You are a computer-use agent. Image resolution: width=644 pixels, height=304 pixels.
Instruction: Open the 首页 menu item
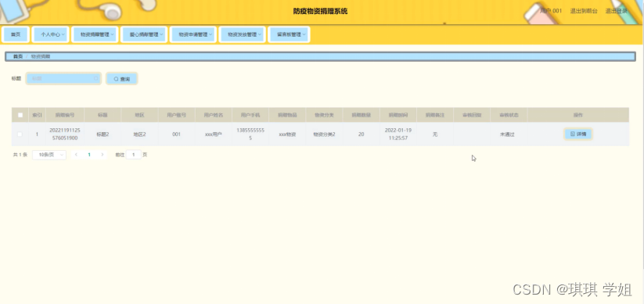tap(16, 35)
